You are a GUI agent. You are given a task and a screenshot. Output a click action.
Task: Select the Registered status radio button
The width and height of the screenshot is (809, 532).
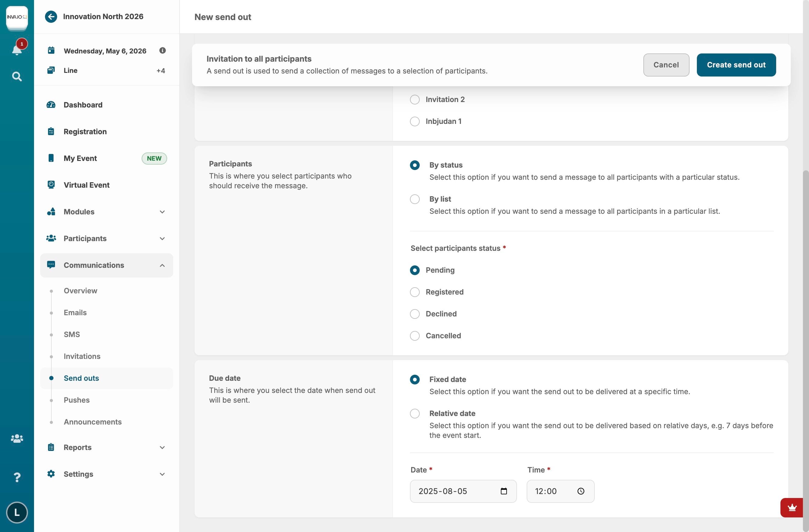point(415,292)
